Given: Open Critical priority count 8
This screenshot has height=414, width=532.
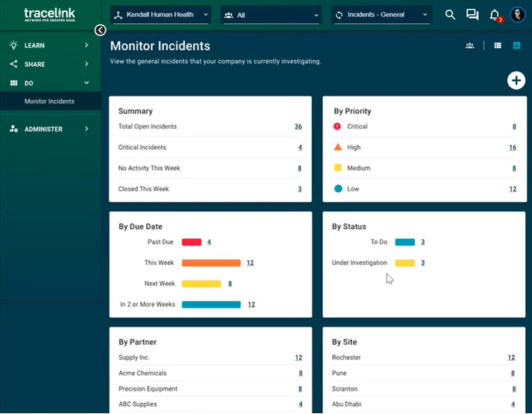Looking at the screenshot, I should coord(514,127).
